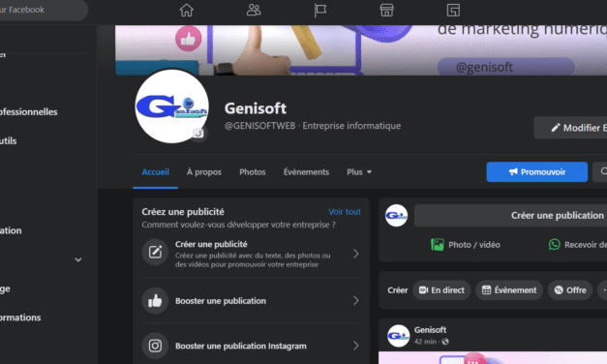Click Genisoft avatar beside publication field
607x364 pixels.
396,215
